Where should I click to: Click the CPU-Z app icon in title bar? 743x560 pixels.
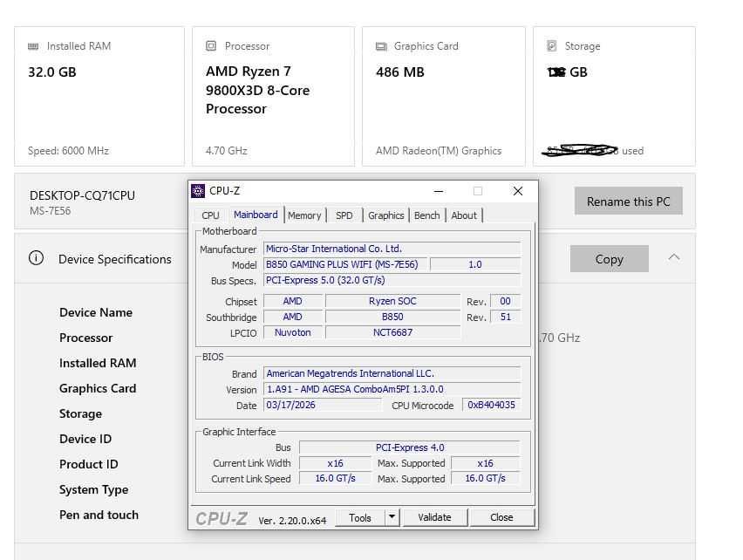click(x=198, y=191)
